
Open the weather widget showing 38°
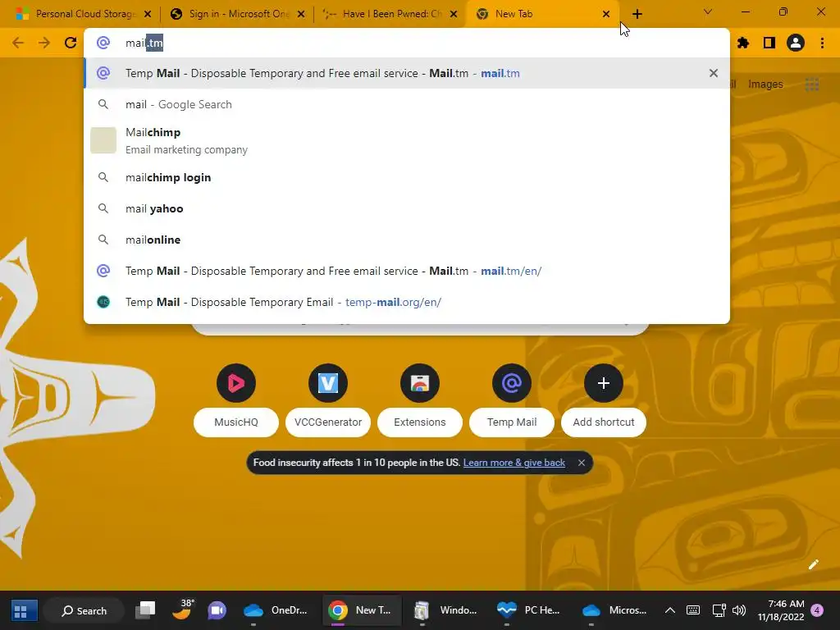[182, 609]
